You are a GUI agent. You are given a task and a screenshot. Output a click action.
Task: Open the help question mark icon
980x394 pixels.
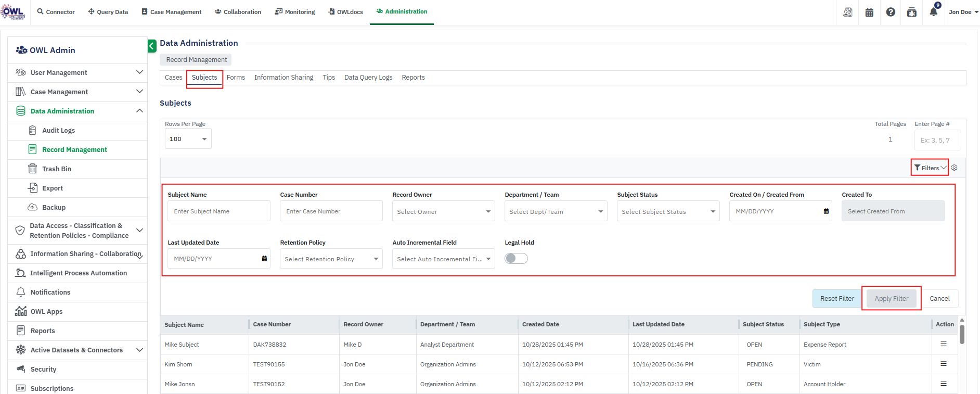[x=891, y=12]
